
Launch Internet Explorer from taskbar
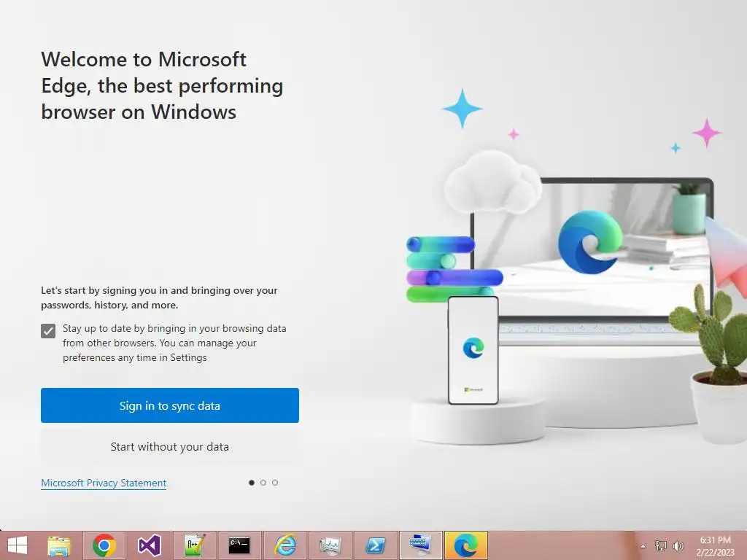(x=285, y=545)
